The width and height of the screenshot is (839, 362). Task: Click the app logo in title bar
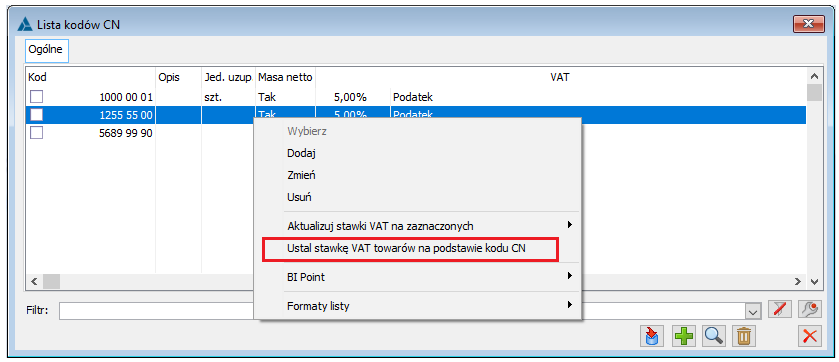25,24
